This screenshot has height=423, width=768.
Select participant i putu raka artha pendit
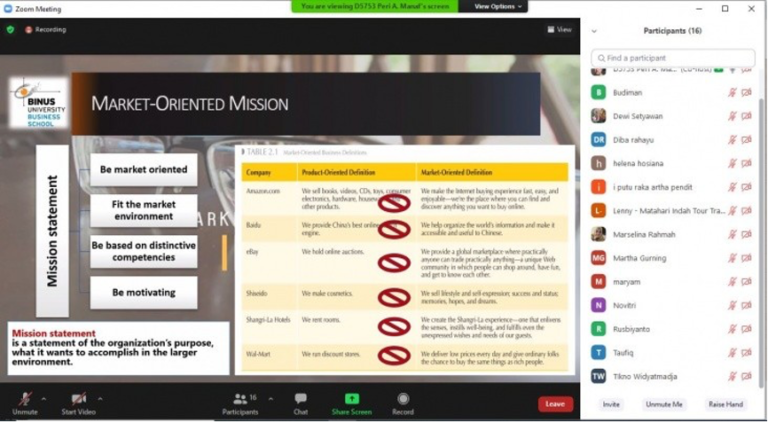pyautogui.click(x=671, y=187)
